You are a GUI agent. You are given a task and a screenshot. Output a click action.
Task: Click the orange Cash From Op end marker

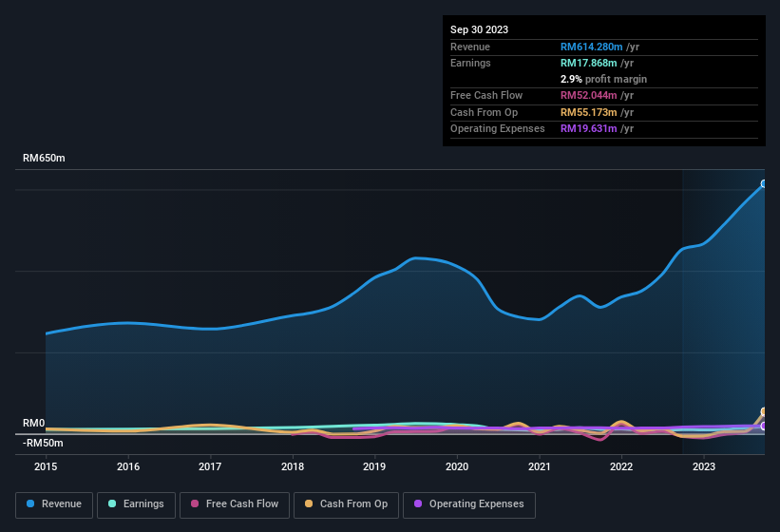765,412
